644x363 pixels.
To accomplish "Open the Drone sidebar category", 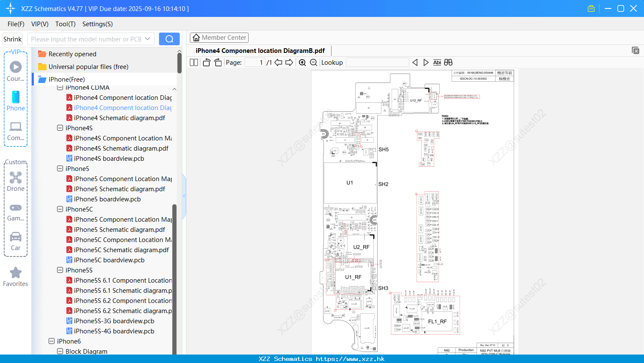I will click(16, 181).
